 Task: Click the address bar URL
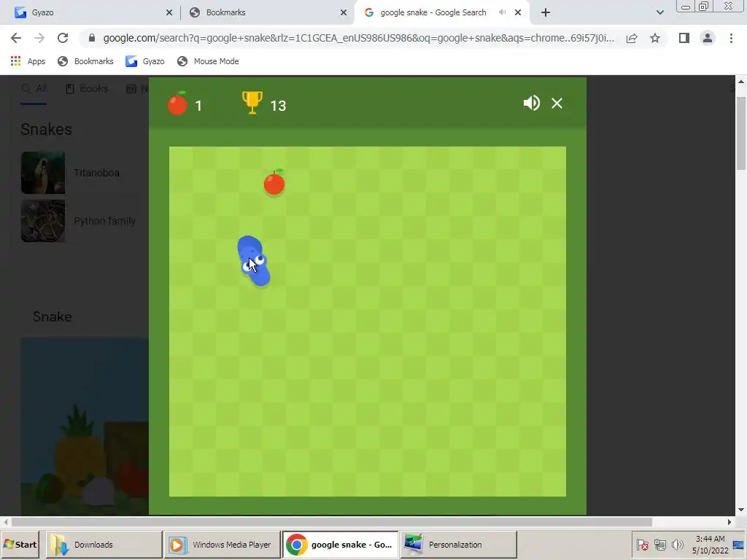pos(358,38)
